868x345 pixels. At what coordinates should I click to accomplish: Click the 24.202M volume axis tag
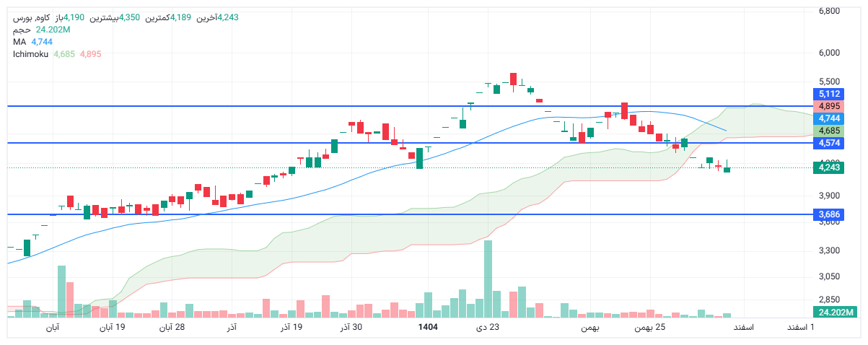[833, 312]
